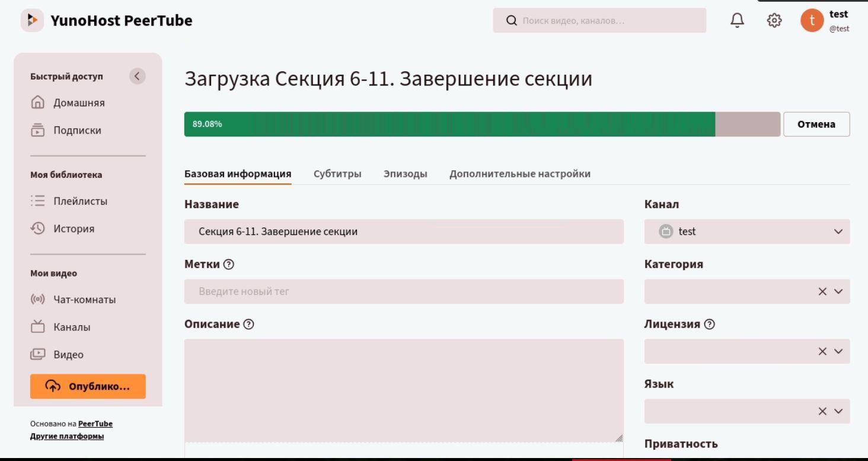
Task: Click the test user avatar
Action: (x=812, y=21)
